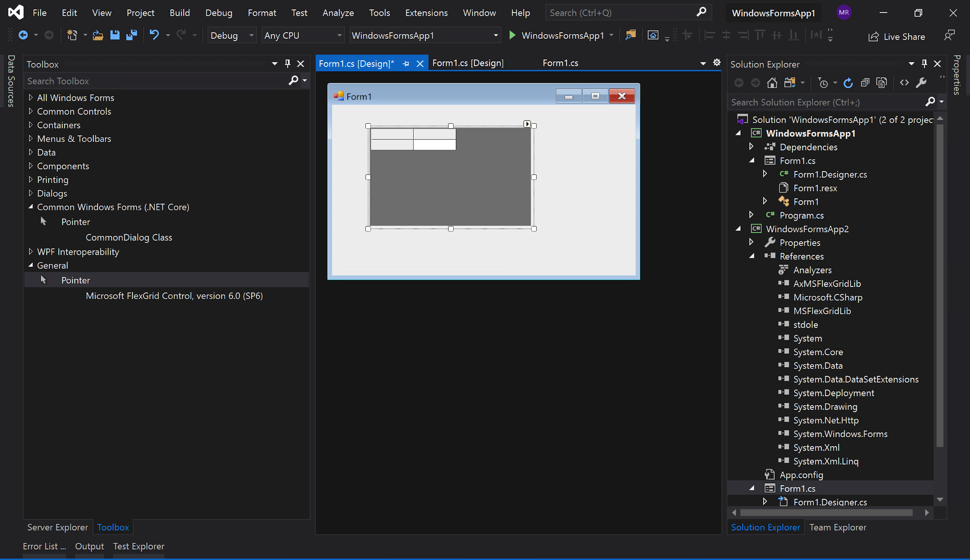This screenshot has width=970, height=560.
Task: Click Solution Explorer search magnifier icon
Action: (930, 102)
